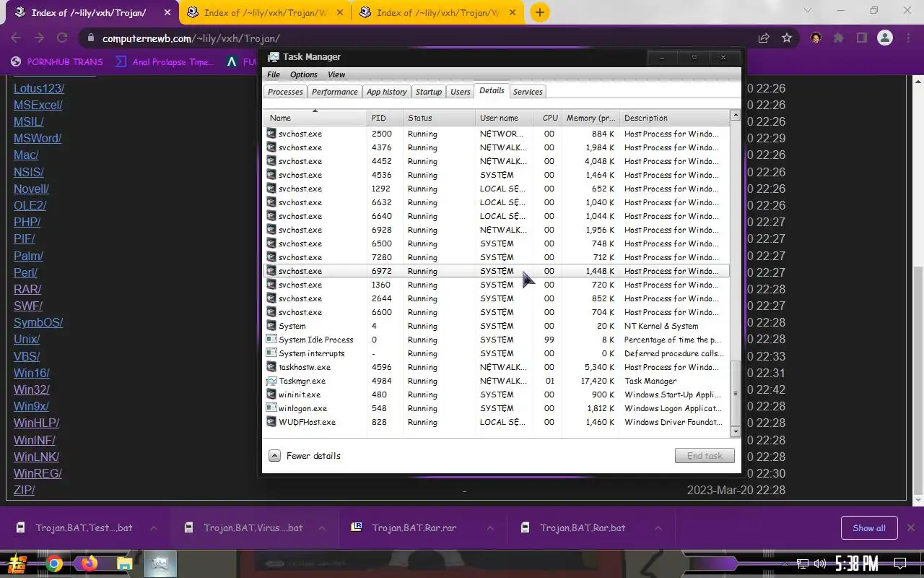Open a new Chrome tab
The height and width of the screenshot is (578, 924).
539,12
